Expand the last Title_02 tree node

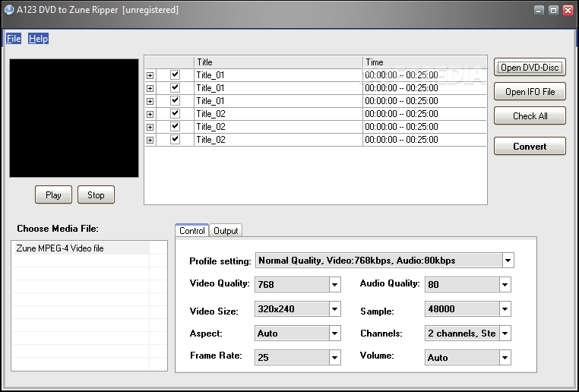pyautogui.click(x=150, y=141)
